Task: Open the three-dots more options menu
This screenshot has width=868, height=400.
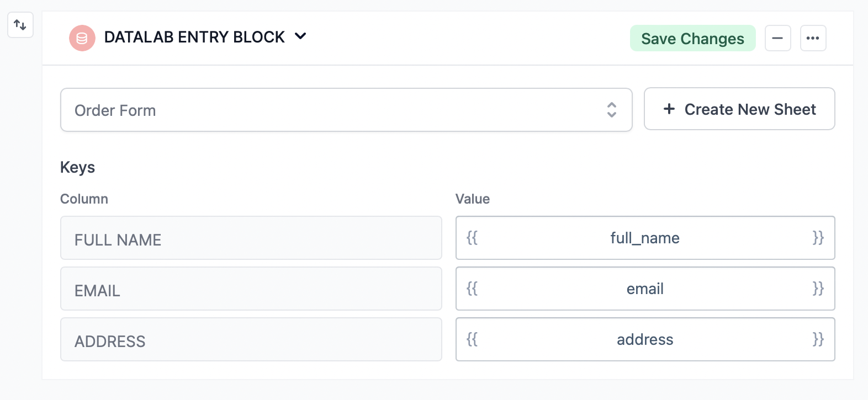Action: point(813,38)
